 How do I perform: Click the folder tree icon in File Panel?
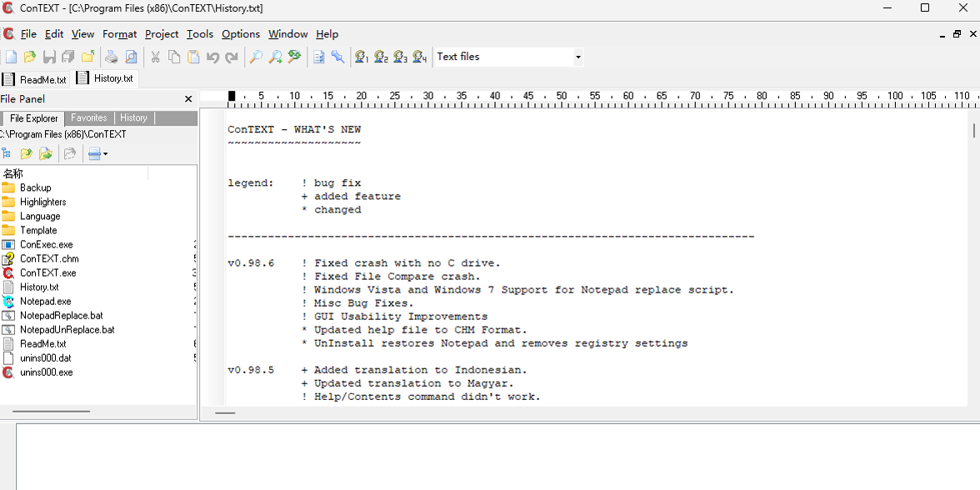click(7, 153)
